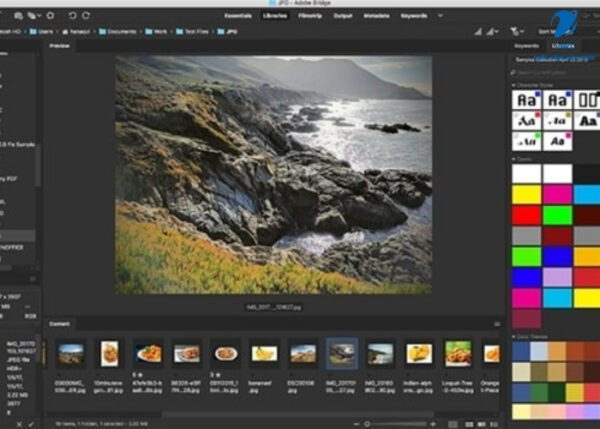Switch to the Keywords workspace in top bar
The image size is (600, 429).
pos(414,16)
